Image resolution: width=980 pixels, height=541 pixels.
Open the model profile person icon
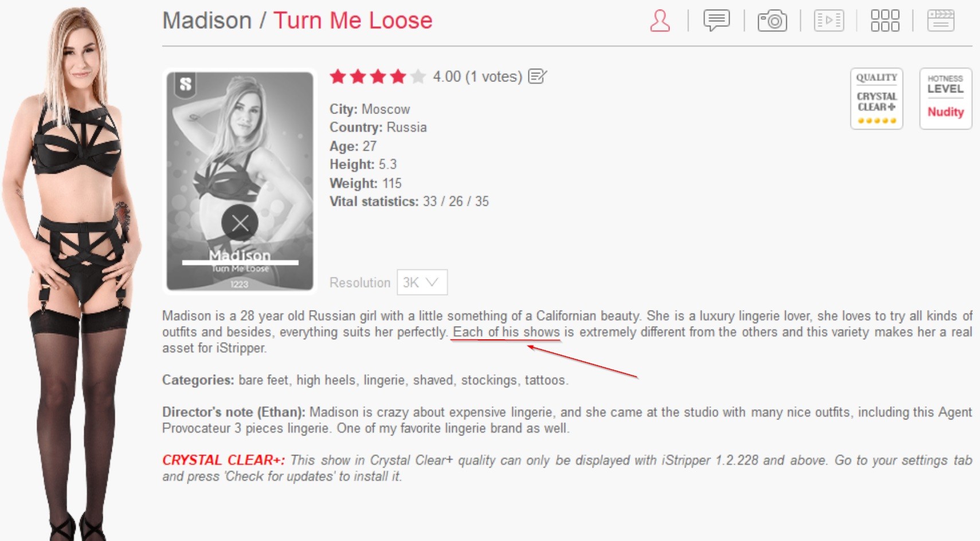click(x=660, y=21)
